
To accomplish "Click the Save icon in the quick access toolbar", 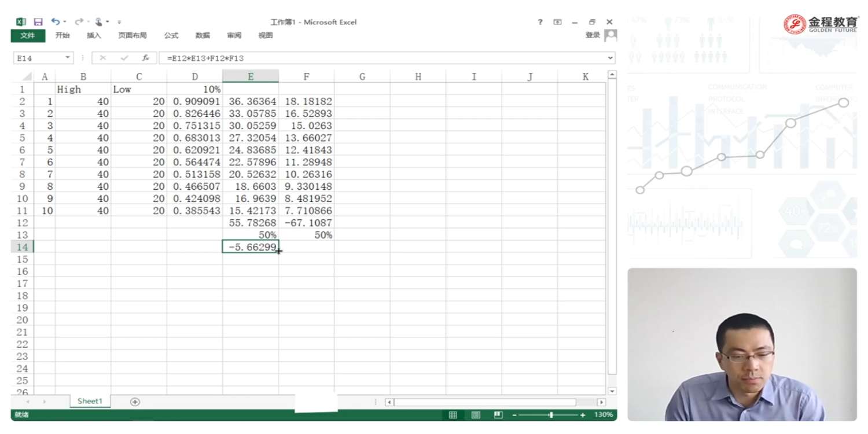I will pos(38,22).
